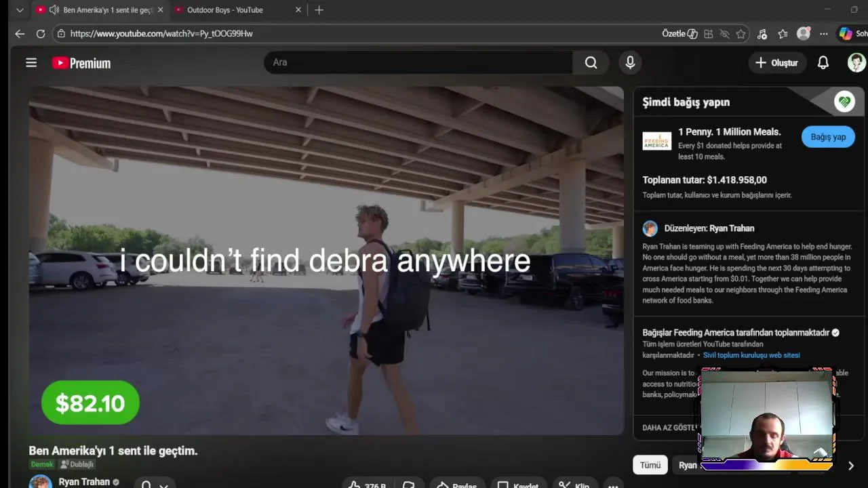Open Ryan Trahan channel name link
The width and height of the screenshot is (868, 488).
point(84,482)
